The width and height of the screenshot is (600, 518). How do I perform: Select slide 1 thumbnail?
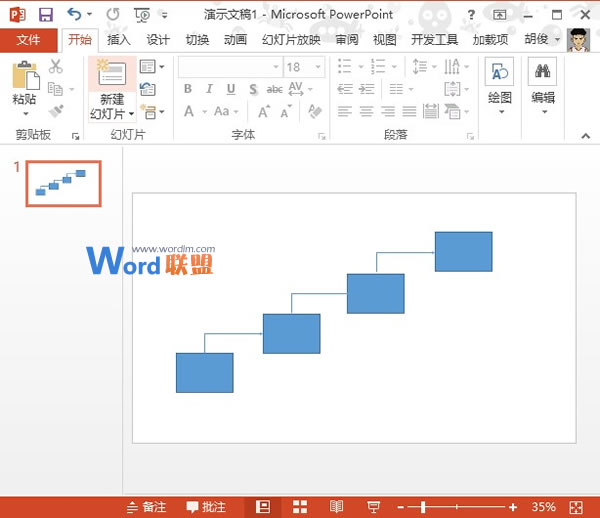coord(64,184)
